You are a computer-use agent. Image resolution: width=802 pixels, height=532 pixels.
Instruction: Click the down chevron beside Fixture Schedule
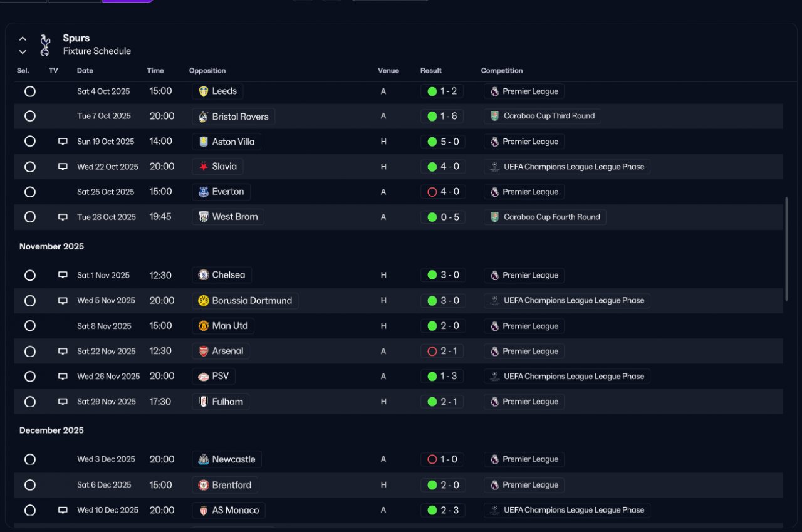point(23,52)
